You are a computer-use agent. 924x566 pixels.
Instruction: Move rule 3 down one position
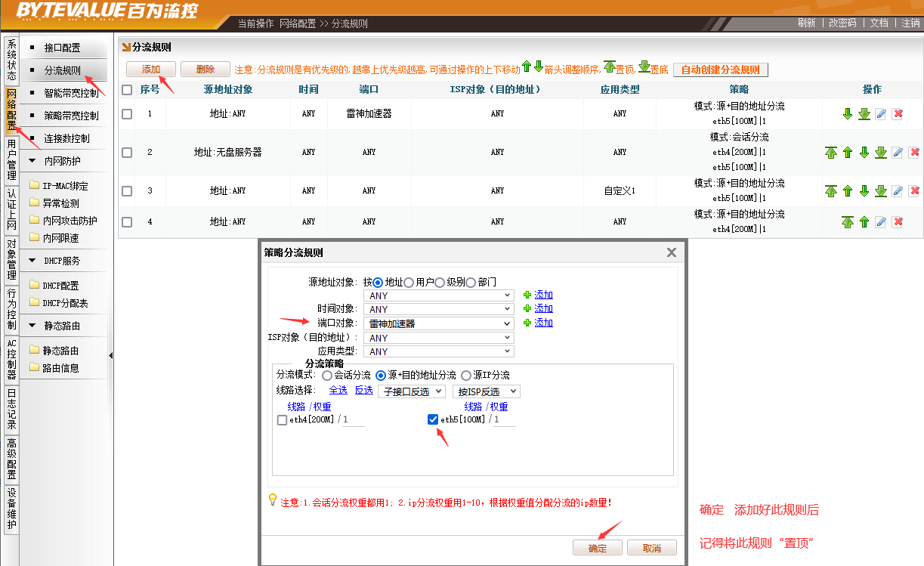point(864,191)
